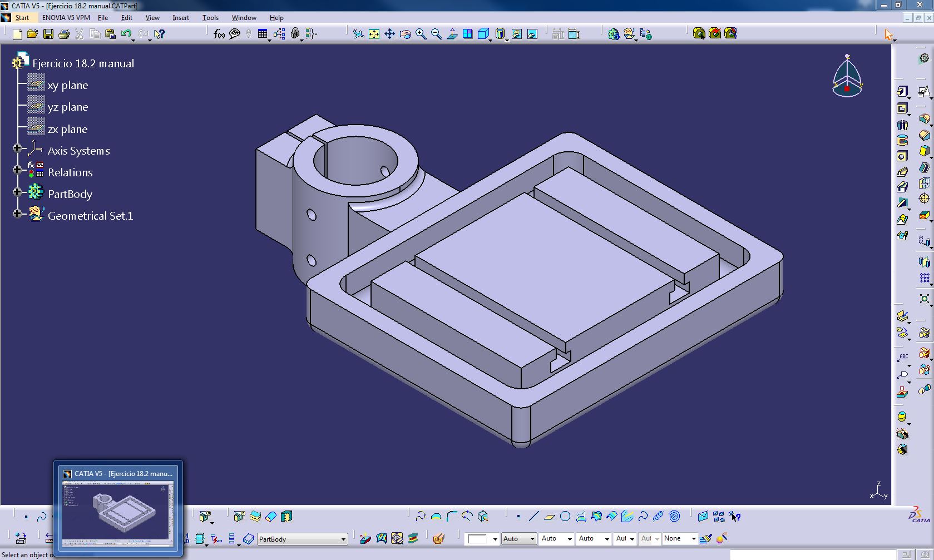Click the Open file folder icon
The height and width of the screenshot is (560, 934).
(32, 34)
